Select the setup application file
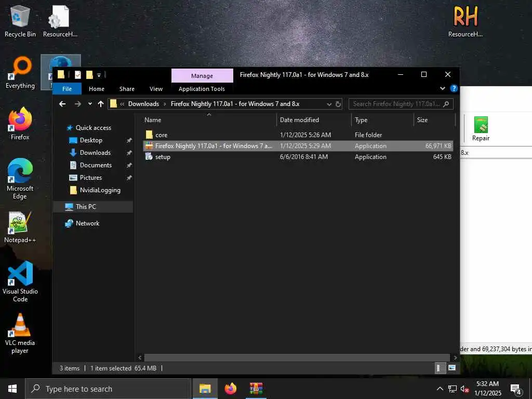This screenshot has height=399, width=532. (298, 157)
